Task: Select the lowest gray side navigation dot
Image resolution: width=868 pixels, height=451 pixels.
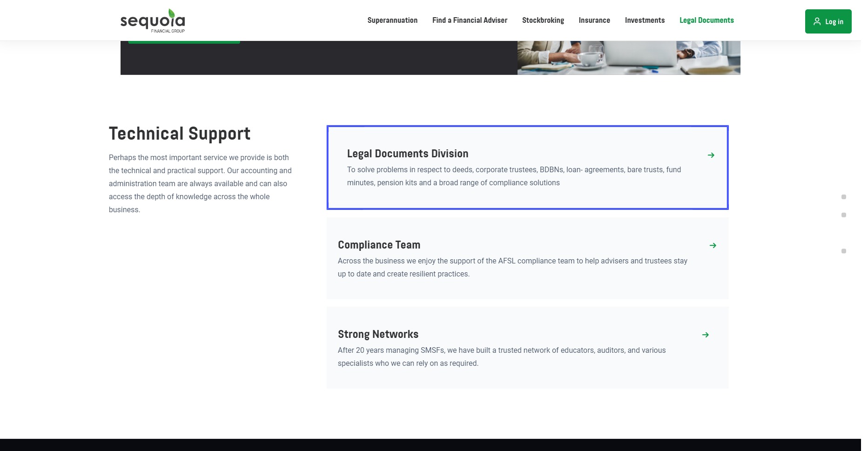Action: pos(843,251)
